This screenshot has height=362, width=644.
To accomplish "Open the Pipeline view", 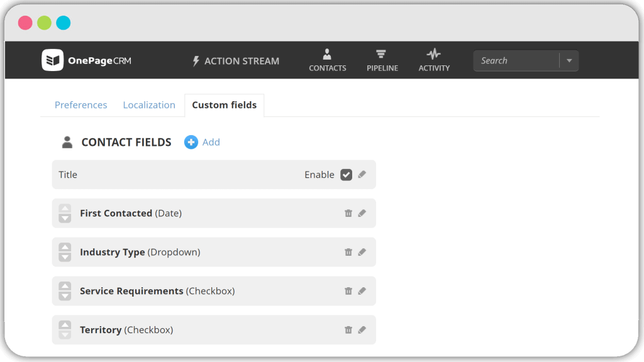I will (382, 60).
